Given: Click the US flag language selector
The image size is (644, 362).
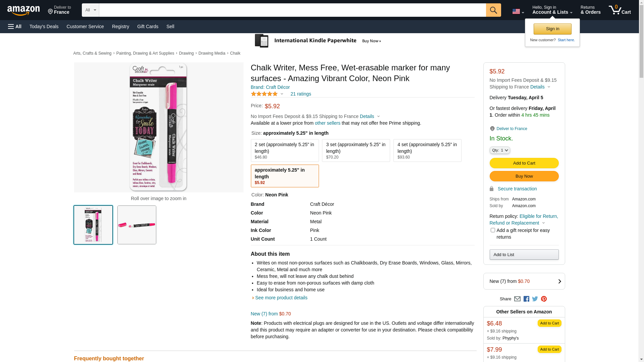Looking at the screenshot, I should coord(518,12).
